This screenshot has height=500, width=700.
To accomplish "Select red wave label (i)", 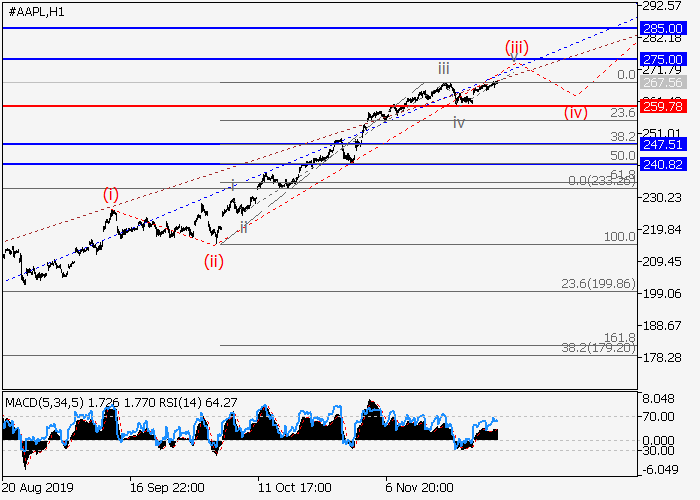I will tap(111, 195).
